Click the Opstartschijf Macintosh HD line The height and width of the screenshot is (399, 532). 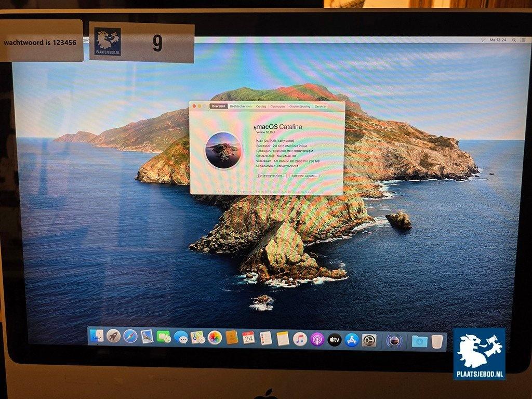276,156
